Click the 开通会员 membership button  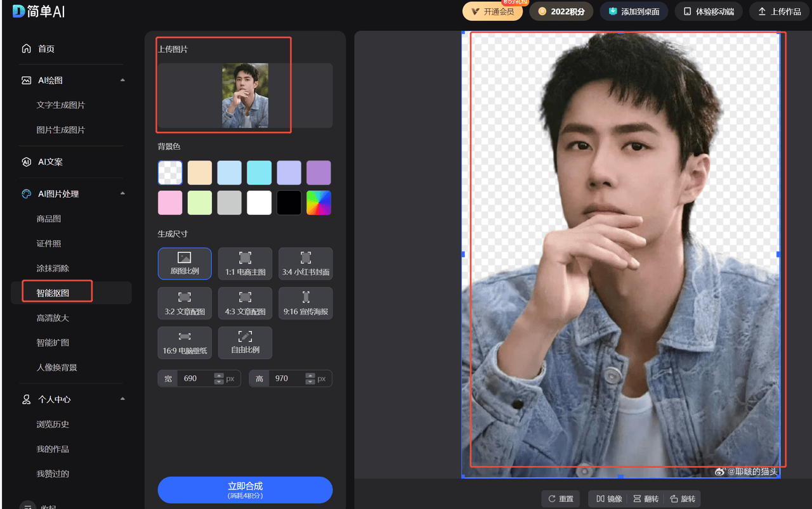click(493, 11)
